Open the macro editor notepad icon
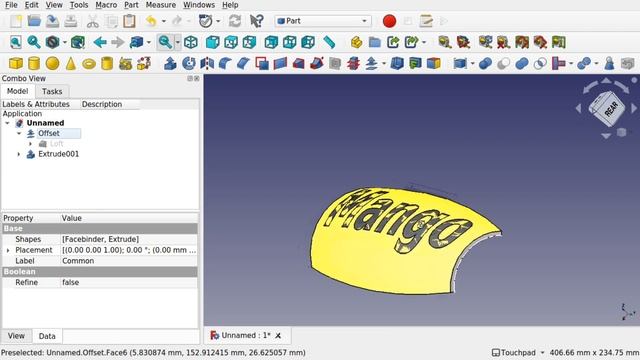Image resolution: width=640 pixels, height=360 pixels. coord(426,21)
